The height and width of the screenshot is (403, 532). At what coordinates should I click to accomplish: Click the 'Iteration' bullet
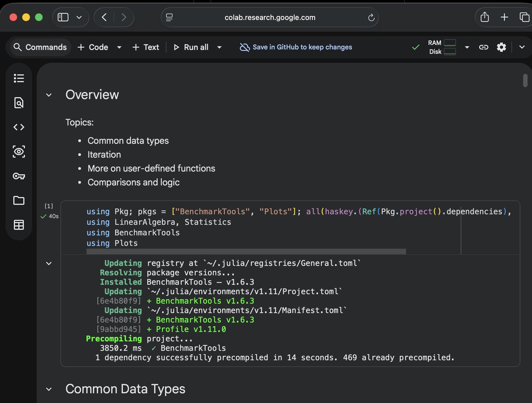tap(104, 154)
